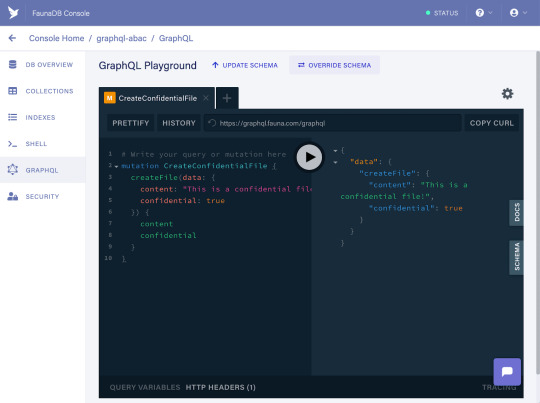This screenshot has width=540, height=403.
Task: Open the Collections table icon
Action: point(12,91)
